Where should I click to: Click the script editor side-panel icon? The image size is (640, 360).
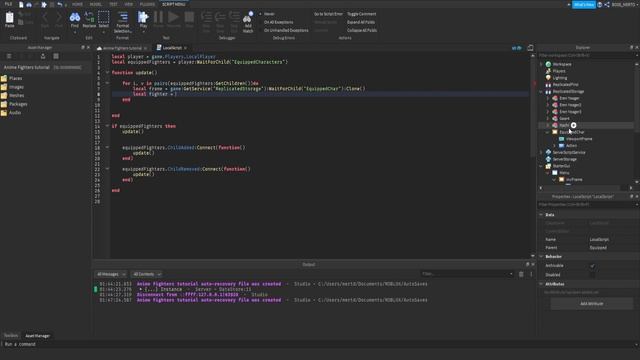pyautogui.click(x=530, y=48)
